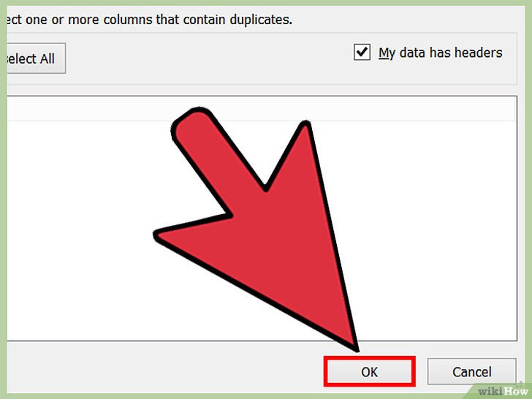This screenshot has width=532, height=399.
Task: Click the checkmark inside the headers checkbox
Action: [x=362, y=52]
